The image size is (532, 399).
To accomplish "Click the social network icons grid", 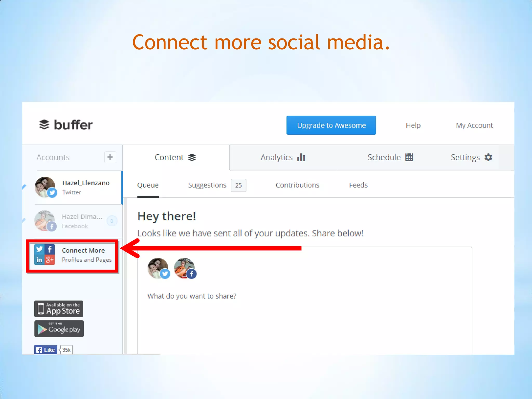I will [x=44, y=255].
